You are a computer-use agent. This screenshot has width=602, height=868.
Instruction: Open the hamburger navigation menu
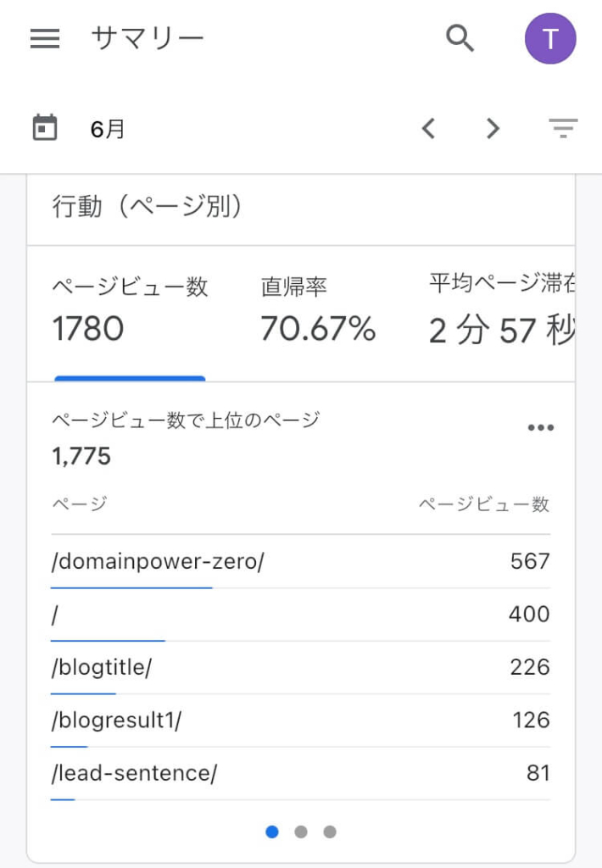coord(45,38)
